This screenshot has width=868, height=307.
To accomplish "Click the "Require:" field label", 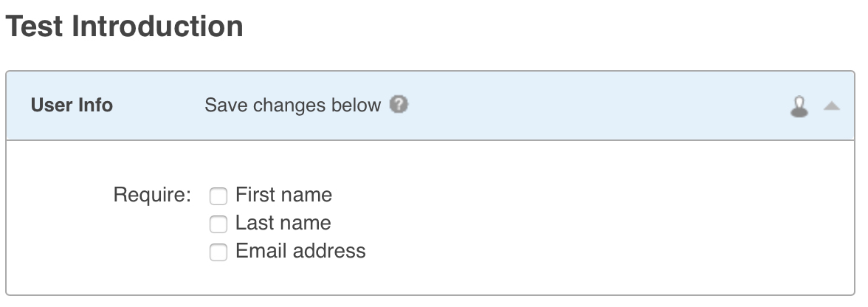I will [x=152, y=196].
